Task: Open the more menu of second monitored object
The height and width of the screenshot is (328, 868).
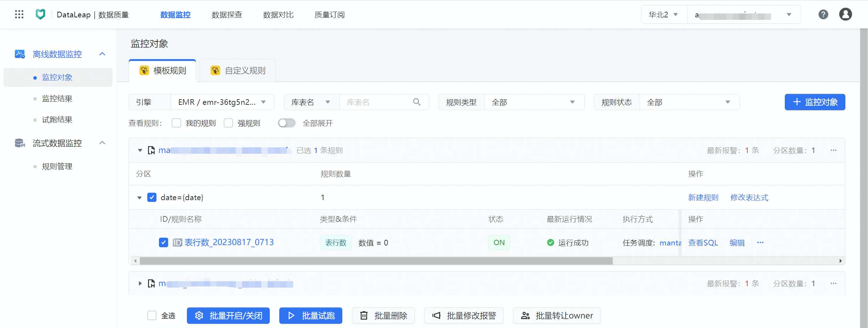Action: tap(834, 284)
